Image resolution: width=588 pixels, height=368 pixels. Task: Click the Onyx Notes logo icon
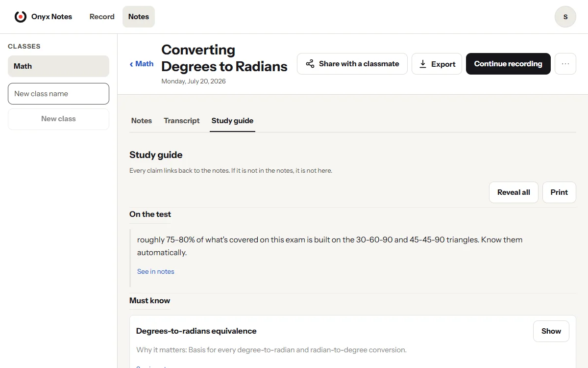coord(21,17)
